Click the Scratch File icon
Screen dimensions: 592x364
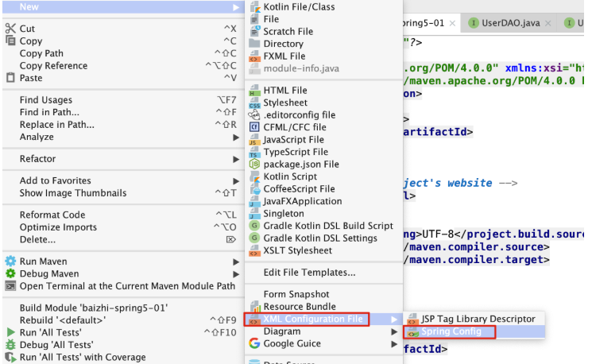tap(255, 31)
